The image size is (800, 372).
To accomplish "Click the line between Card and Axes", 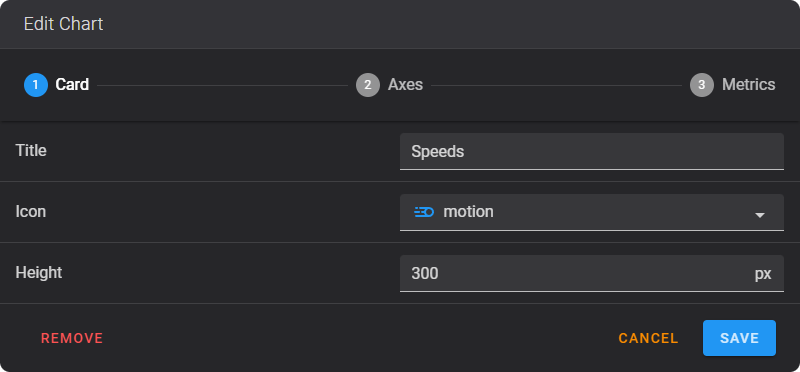I will click(222, 85).
